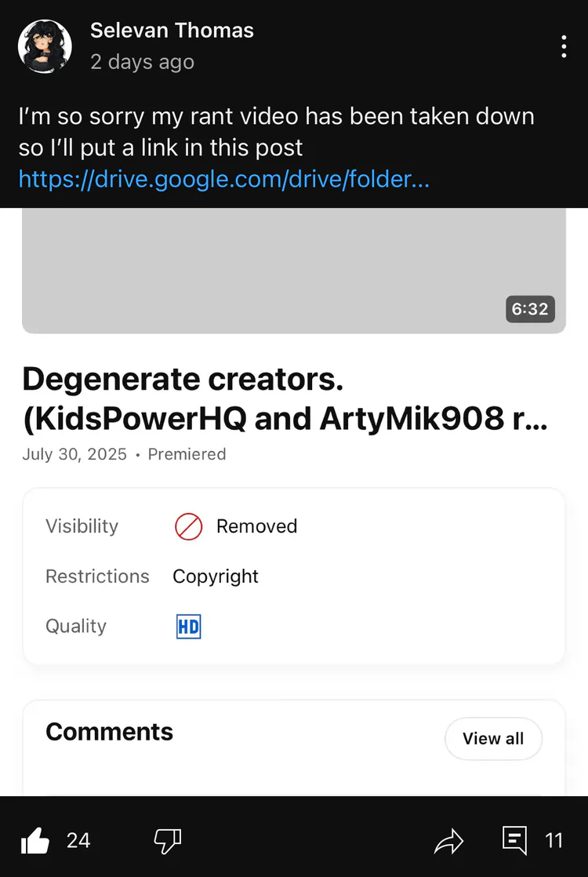The height and width of the screenshot is (877, 588).
Task: Tap the 24 likes count
Action: click(78, 841)
